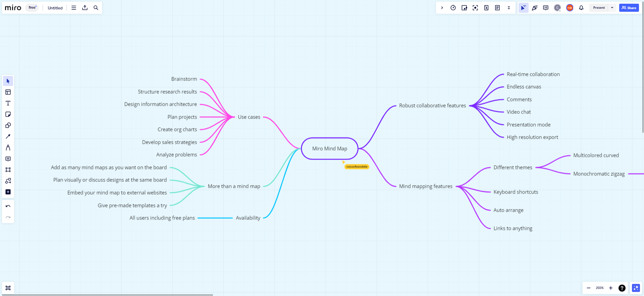644x296 pixels.
Task: Select the Different themes node
Action: (x=513, y=167)
